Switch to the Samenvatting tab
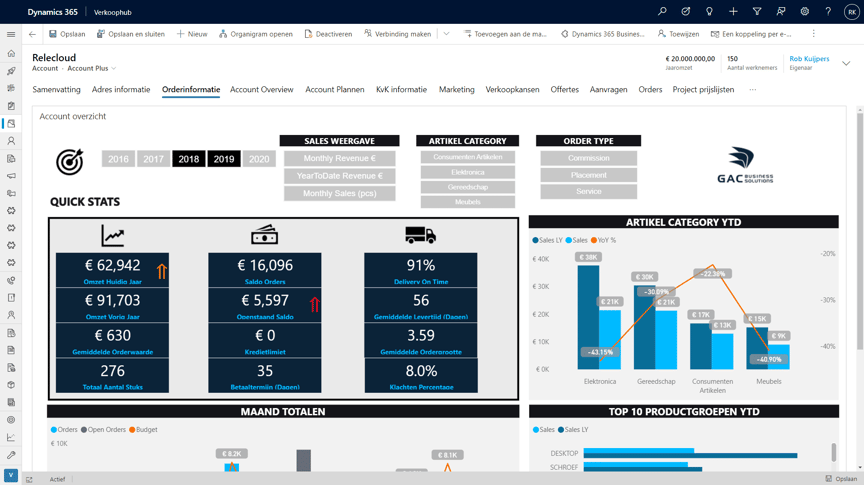The image size is (864, 485). coord(56,89)
